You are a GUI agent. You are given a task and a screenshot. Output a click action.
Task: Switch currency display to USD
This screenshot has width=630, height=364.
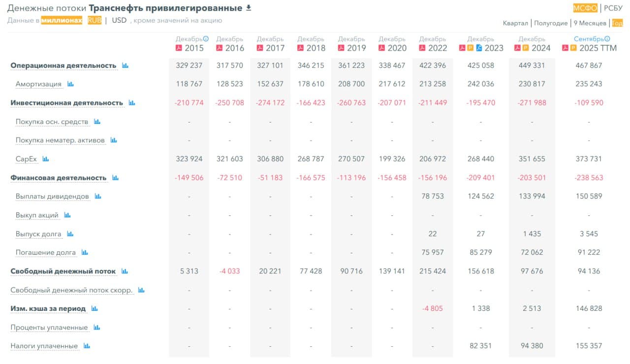[x=118, y=20]
